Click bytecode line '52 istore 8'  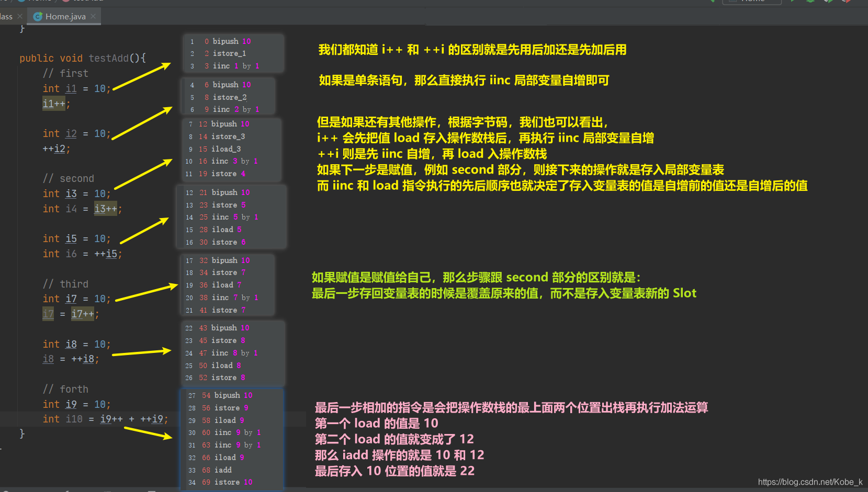tap(222, 377)
